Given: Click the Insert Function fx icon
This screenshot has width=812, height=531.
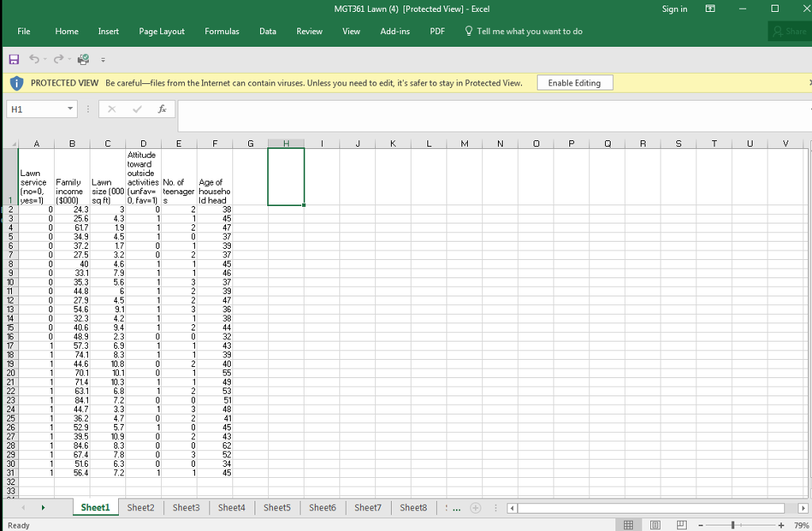Looking at the screenshot, I should (x=163, y=109).
